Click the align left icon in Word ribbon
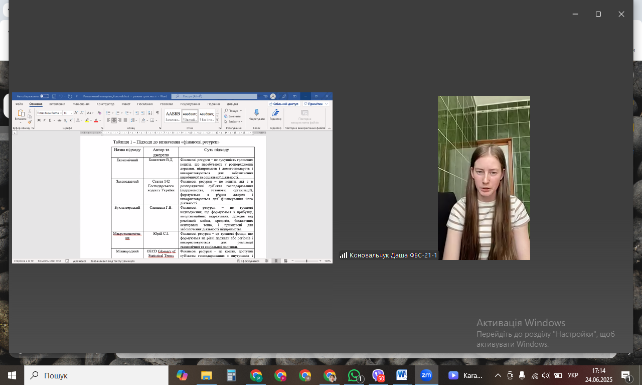 [x=109, y=120]
